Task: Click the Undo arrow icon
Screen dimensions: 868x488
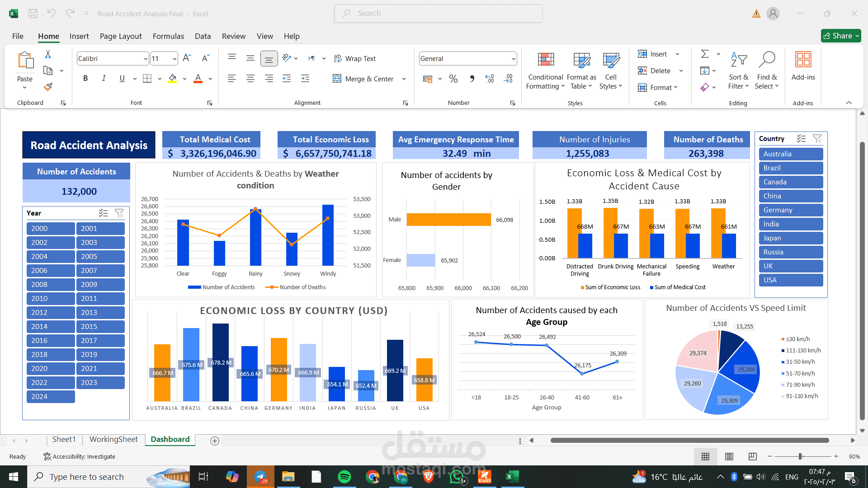Action: click(x=51, y=14)
